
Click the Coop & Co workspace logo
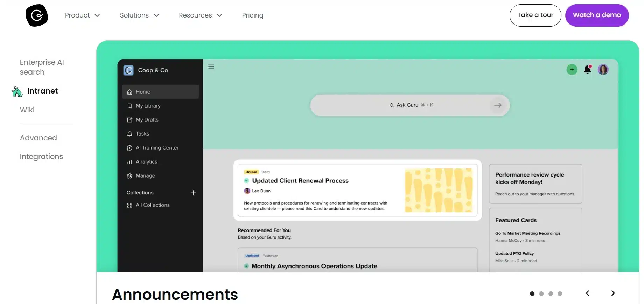(x=128, y=70)
